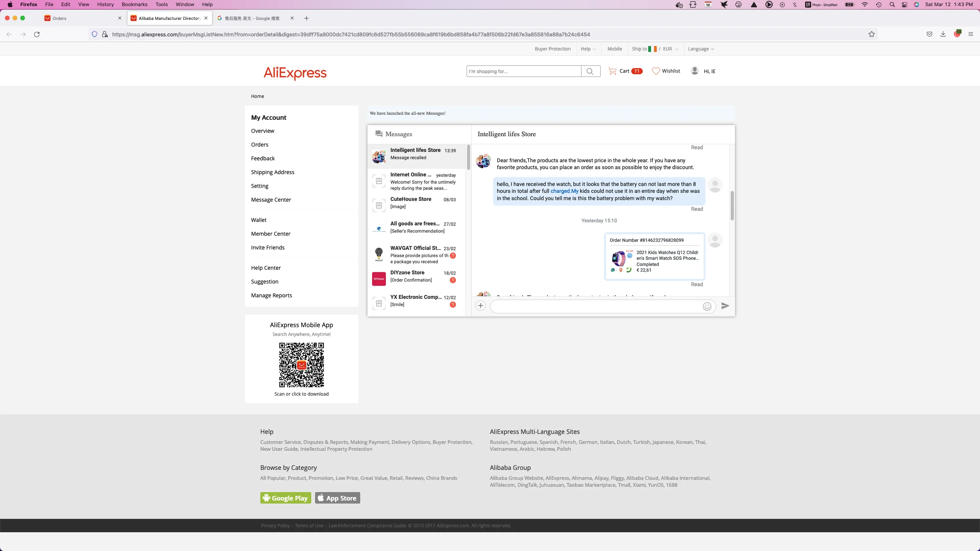Click the Google Play download button
The width and height of the screenshot is (980, 551).
coord(286,498)
